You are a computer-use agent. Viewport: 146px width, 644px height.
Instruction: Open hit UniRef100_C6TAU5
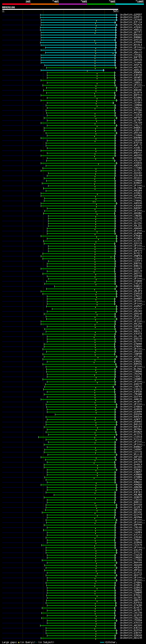pos(131,20)
